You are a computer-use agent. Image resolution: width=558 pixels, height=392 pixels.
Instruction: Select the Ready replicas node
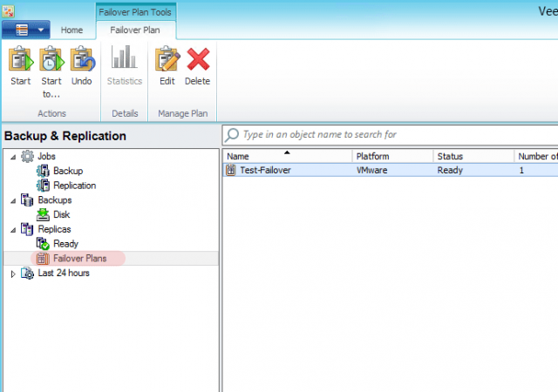tap(65, 244)
